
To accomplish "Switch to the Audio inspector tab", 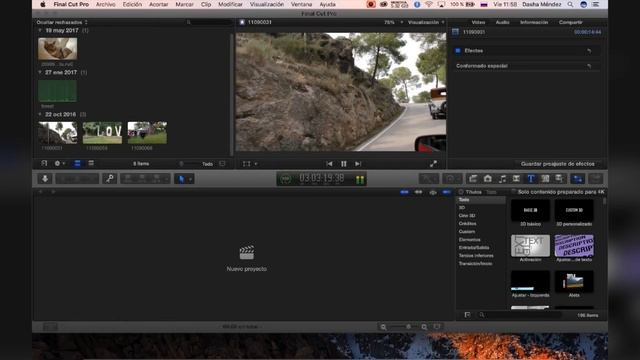I will coord(502,22).
